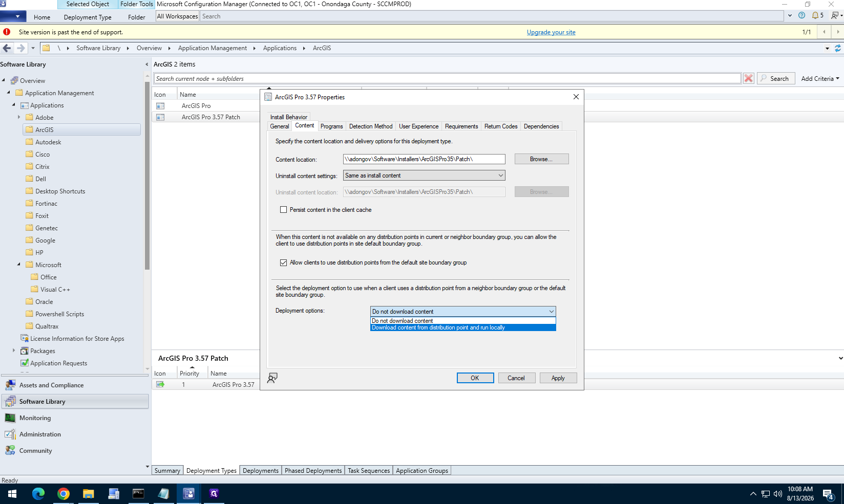The width and height of the screenshot is (844, 504).
Task: Click Applications in the breadcrumb
Action: point(280,48)
